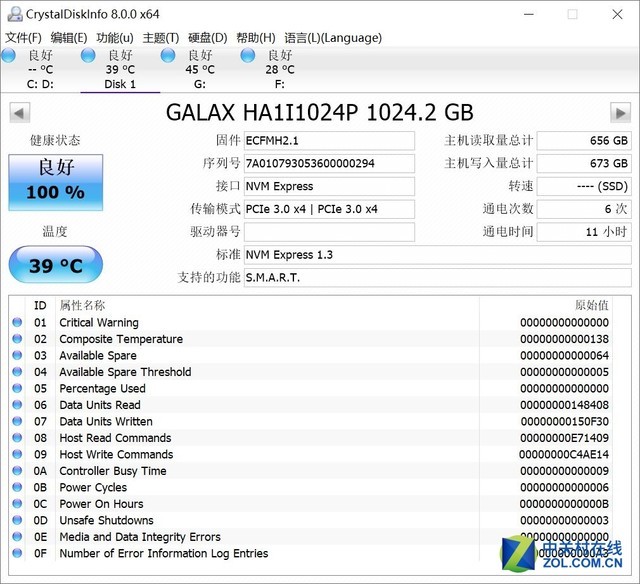Click the empty 驱动器号 field
The image size is (640, 584).
[x=329, y=232]
